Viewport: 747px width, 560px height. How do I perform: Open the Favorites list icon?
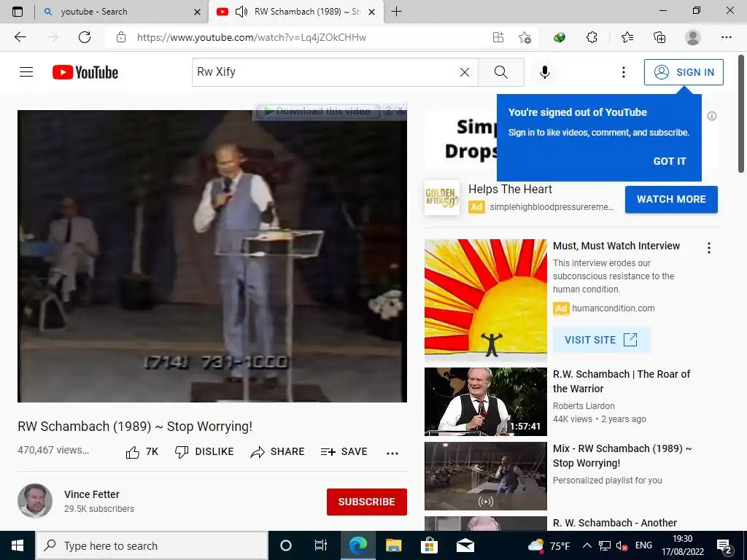pos(627,37)
